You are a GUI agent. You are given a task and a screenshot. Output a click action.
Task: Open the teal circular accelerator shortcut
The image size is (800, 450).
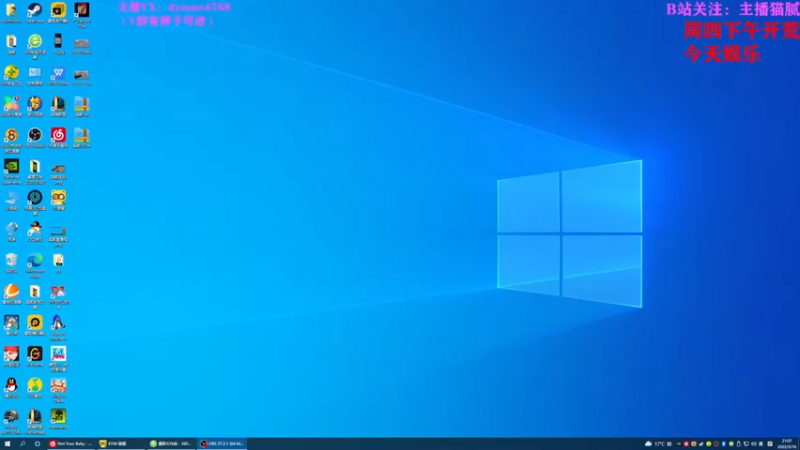(x=35, y=202)
